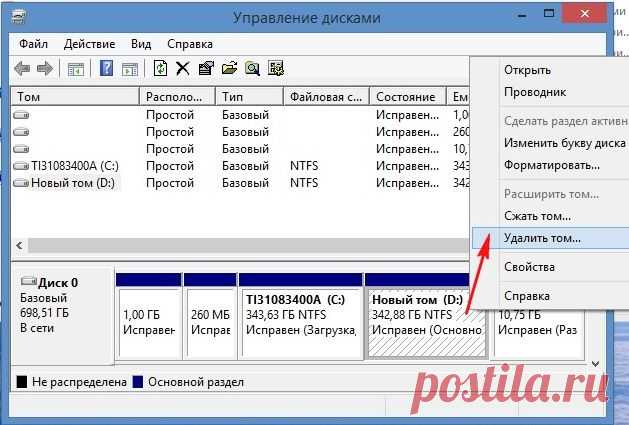629x425 pixels.
Task: Toggle the action pane toolbar icon
Action: pos(130,69)
